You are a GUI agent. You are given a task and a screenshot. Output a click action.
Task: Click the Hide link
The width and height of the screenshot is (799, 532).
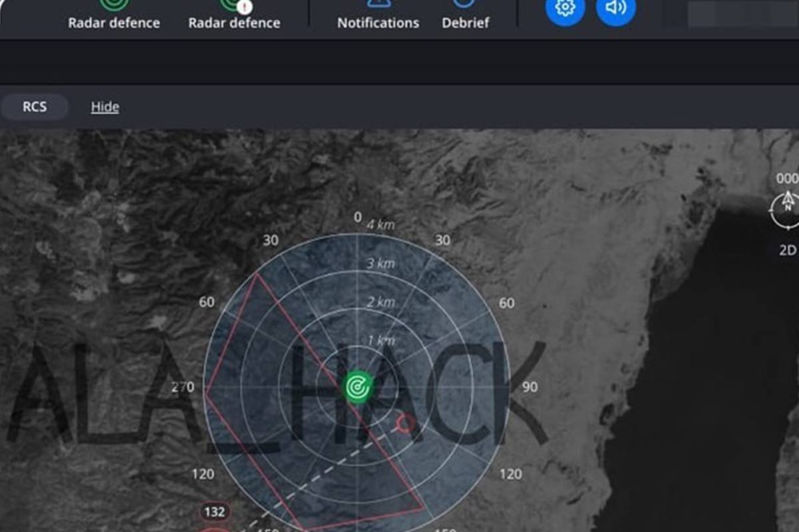pyautogui.click(x=105, y=106)
